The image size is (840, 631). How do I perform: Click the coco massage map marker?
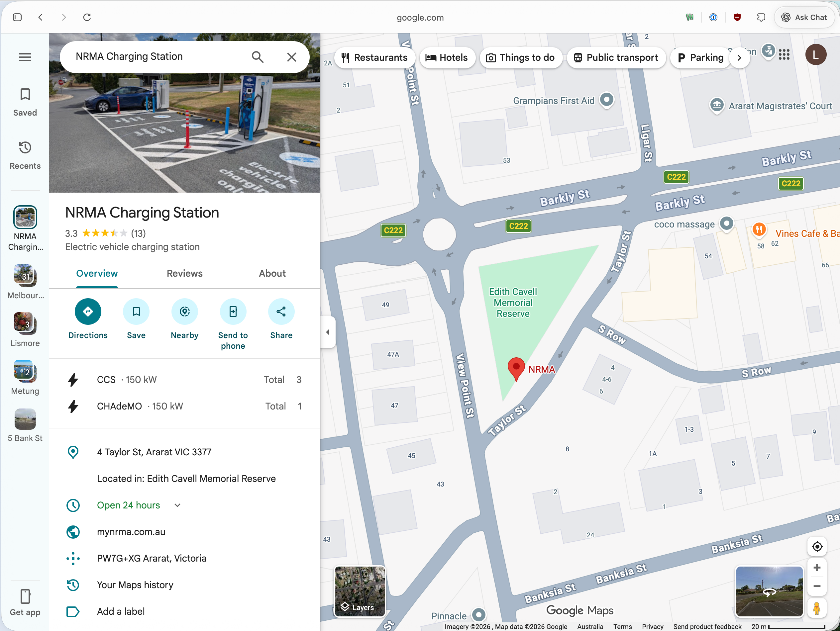pyautogui.click(x=726, y=224)
